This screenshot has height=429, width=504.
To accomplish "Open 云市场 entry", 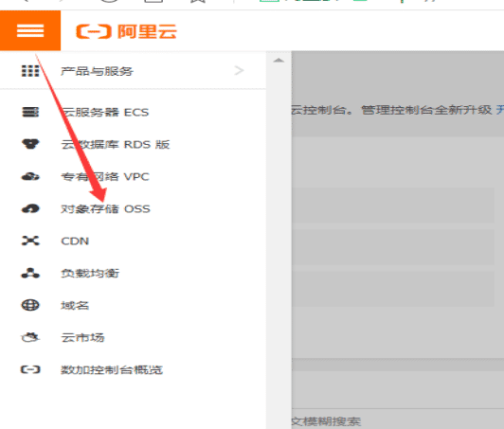I will (82, 337).
